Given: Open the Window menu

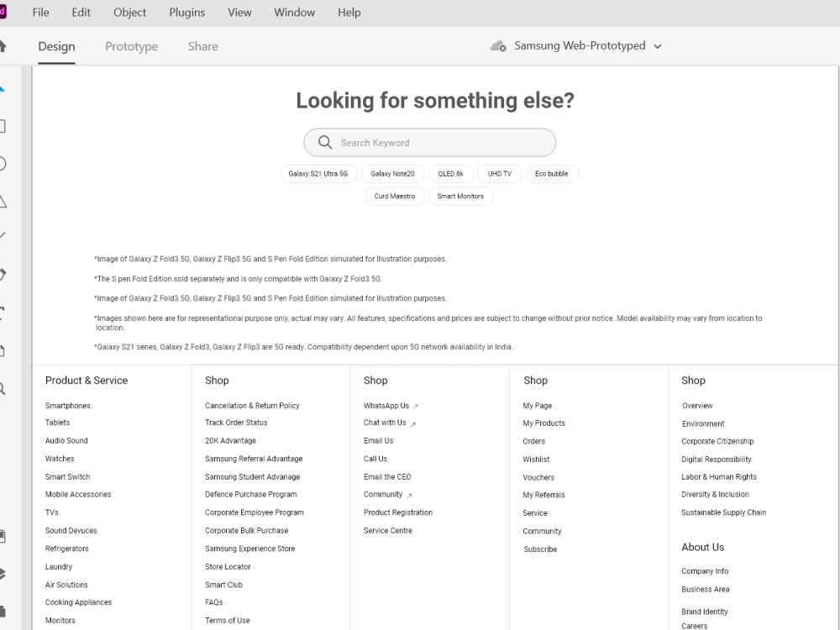Looking at the screenshot, I should (x=295, y=13).
